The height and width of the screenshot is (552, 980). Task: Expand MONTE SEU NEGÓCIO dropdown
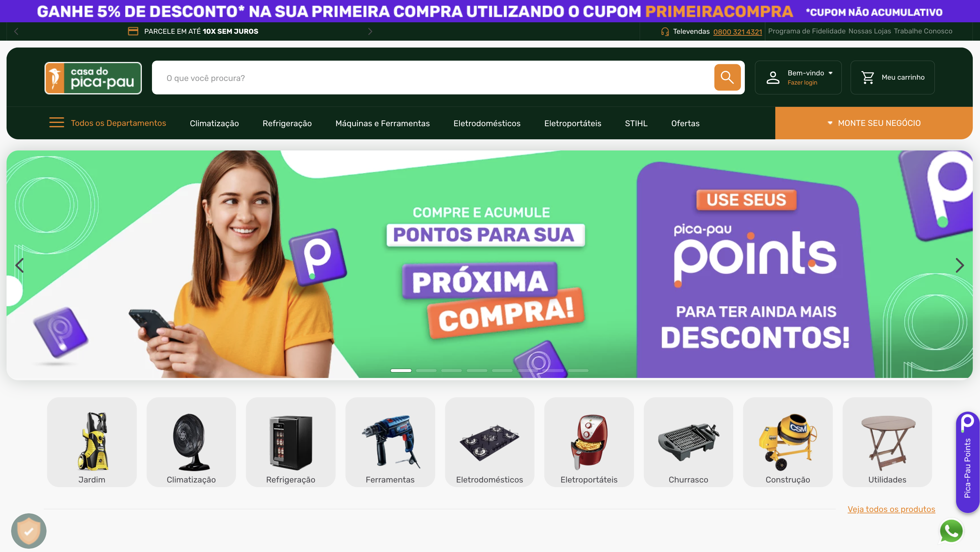(874, 123)
